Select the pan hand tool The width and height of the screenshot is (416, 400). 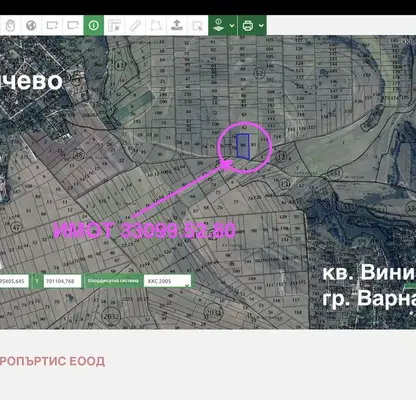point(10,25)
